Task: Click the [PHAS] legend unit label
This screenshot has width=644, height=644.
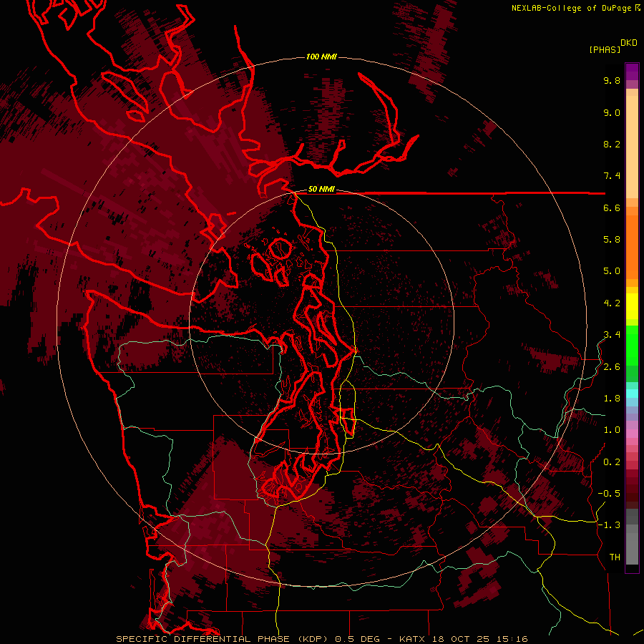Action: (605, 50)
